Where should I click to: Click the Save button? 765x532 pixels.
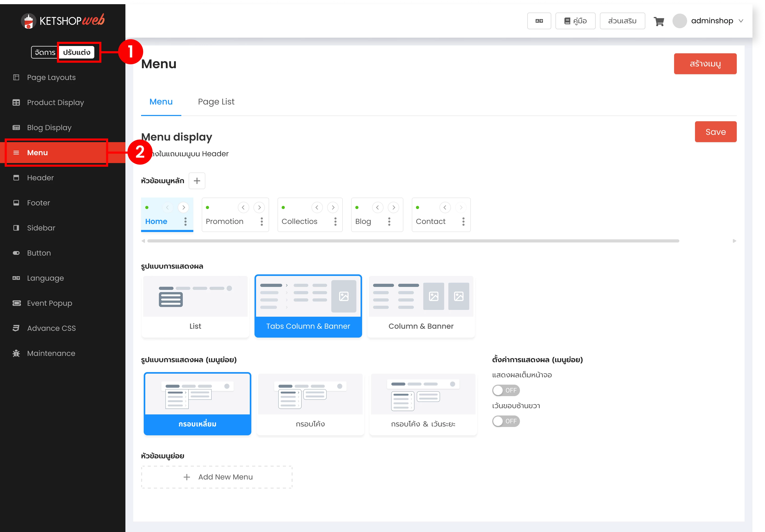coord(715,132)
